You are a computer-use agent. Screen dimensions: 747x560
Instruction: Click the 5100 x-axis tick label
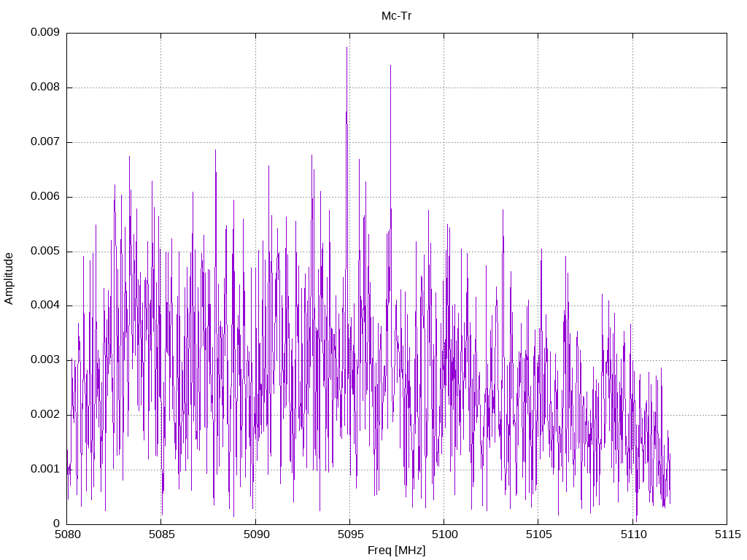coord(444,534)
